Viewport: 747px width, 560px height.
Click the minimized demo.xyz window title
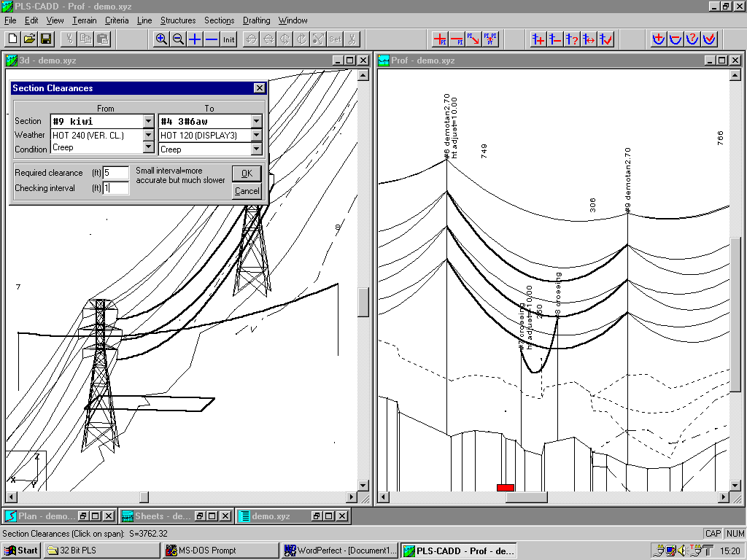[x=271, y=516]
